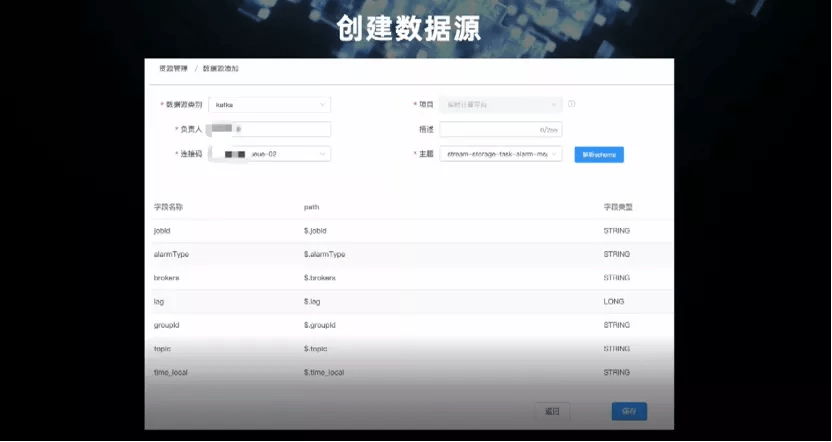Viewport: 832px width, 442px height.
Task: Click the $.groupId path cell
Action: pyautogui.click(x=319, y=325)
